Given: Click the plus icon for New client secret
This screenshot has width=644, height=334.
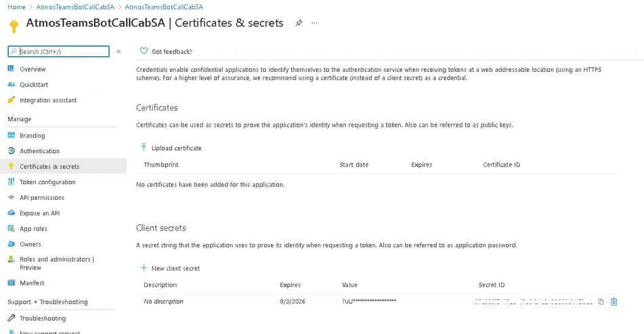Looking at the screenshot, I should [144, 268].
